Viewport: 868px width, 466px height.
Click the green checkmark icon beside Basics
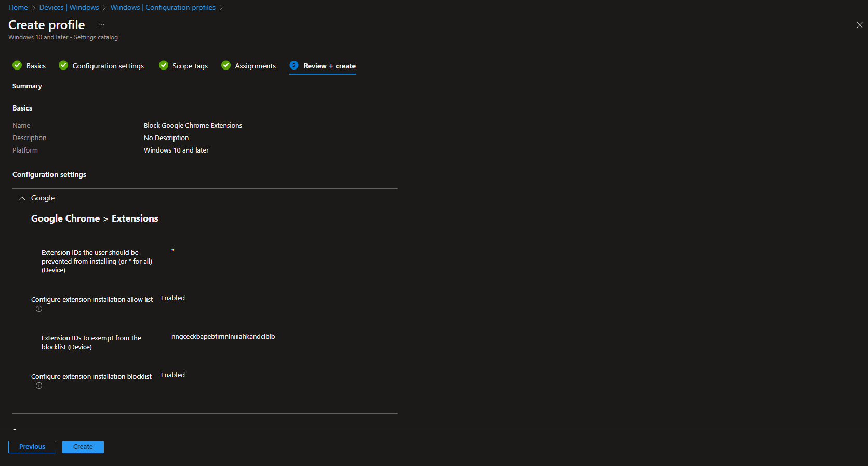pyautogui.click(x=17, y=65)
